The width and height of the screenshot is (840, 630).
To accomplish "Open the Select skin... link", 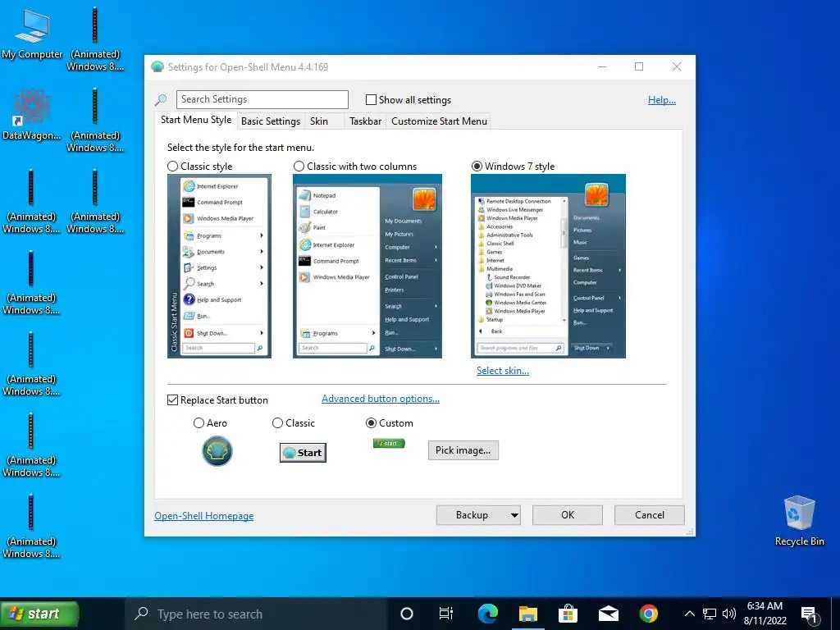I will click(x=503, y=371).
